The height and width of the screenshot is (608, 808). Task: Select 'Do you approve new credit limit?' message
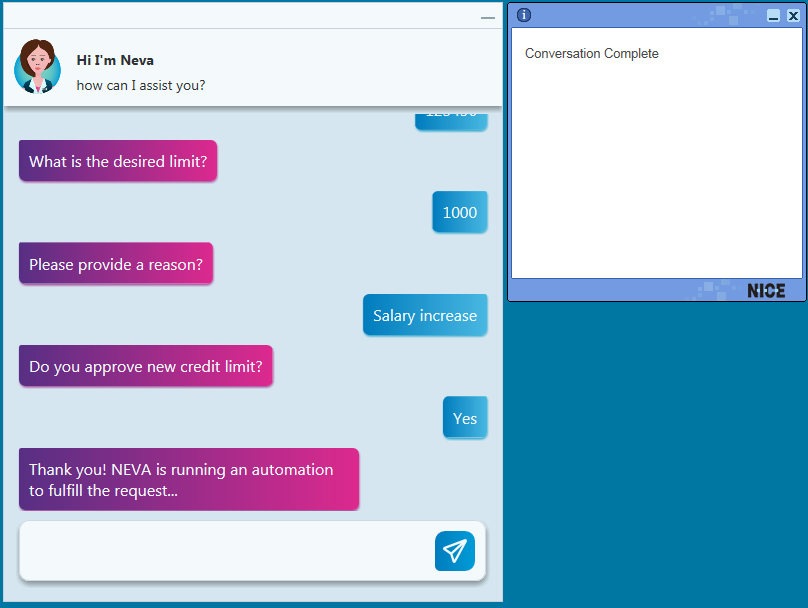pos(146,366)
